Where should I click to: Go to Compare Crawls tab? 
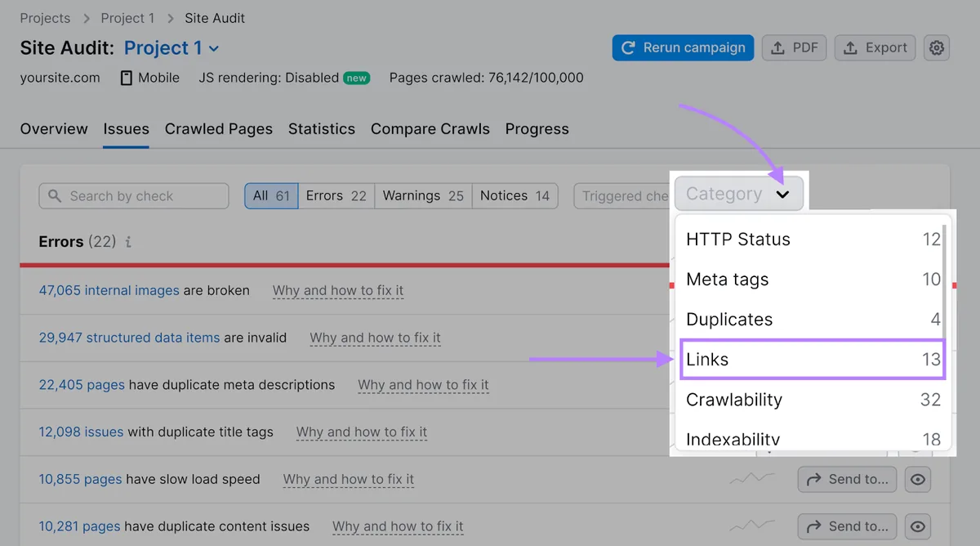pos(430,129)
